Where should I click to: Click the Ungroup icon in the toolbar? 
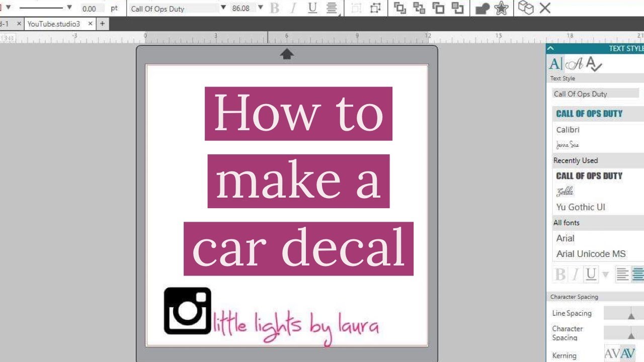point(375,8)
